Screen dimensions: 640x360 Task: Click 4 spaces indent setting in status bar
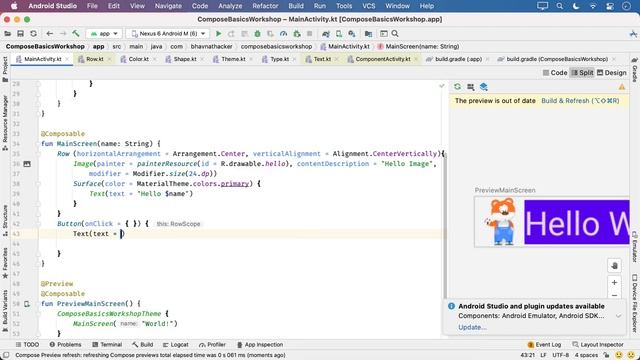pyautogui.click(x=586, y=355)
